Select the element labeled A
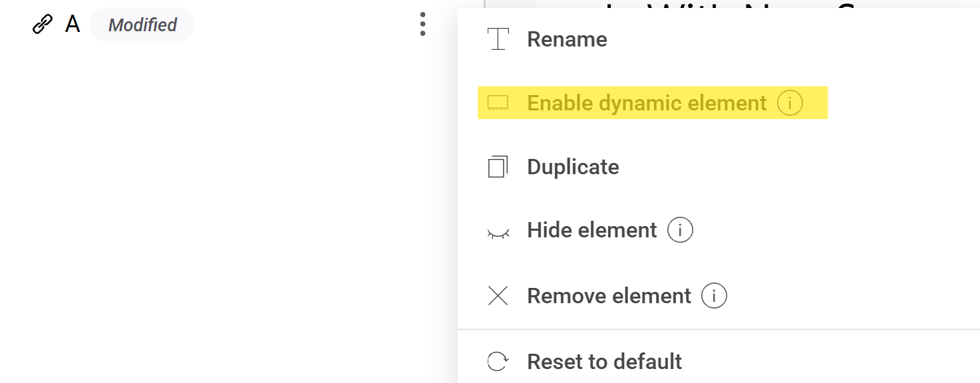The width and height of the screenshot is (980, 383). [x=73, y=25]
